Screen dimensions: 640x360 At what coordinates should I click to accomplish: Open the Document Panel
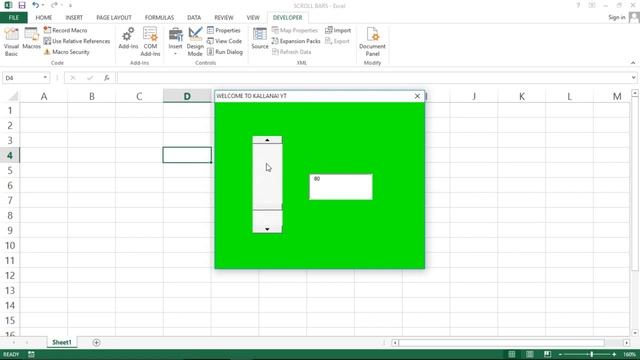pyautogui.click(x=372, y=42)
